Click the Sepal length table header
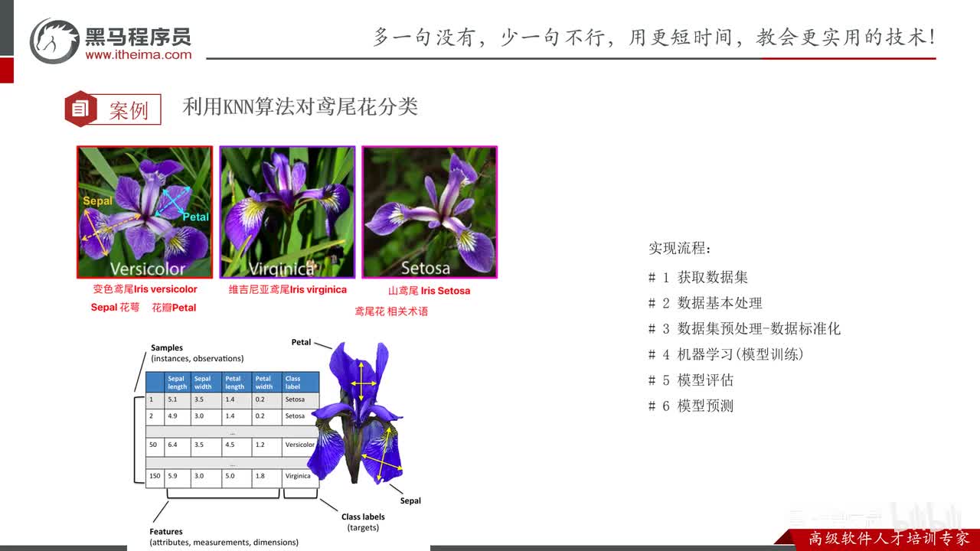 pos(178,383)
